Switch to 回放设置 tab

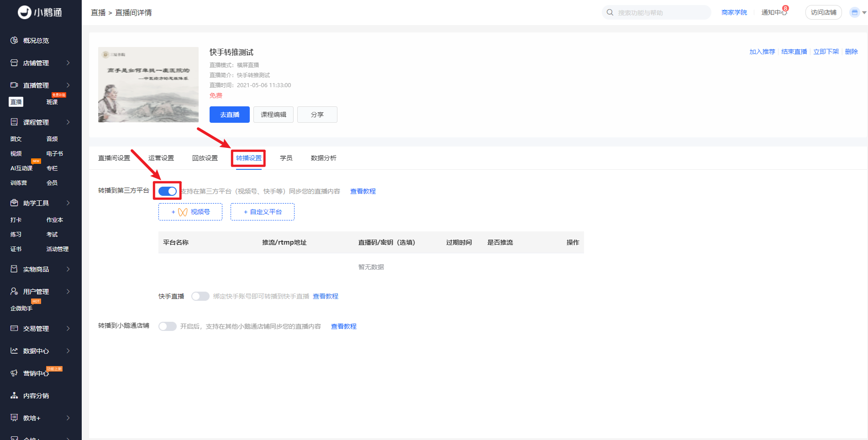point(205,158)
